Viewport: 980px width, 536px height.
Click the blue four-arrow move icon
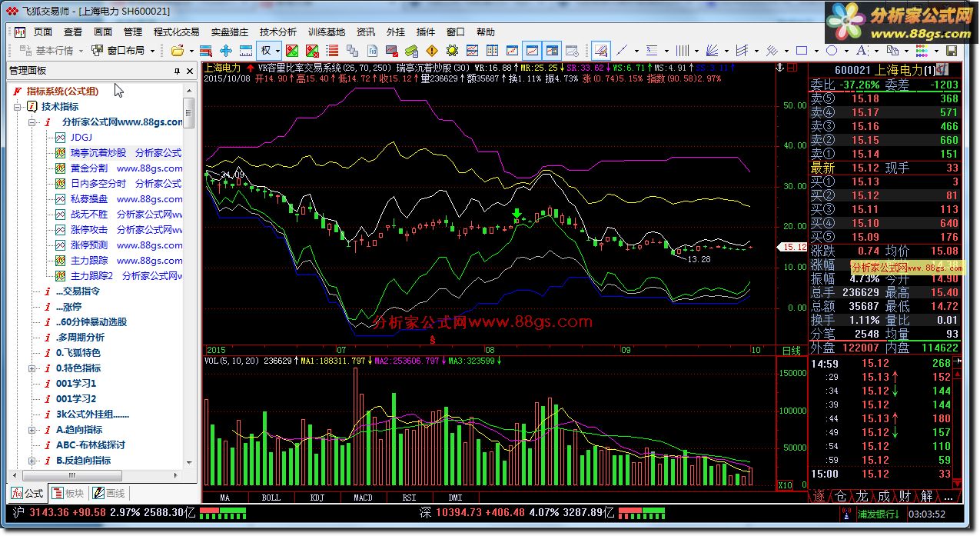[226, 51]
